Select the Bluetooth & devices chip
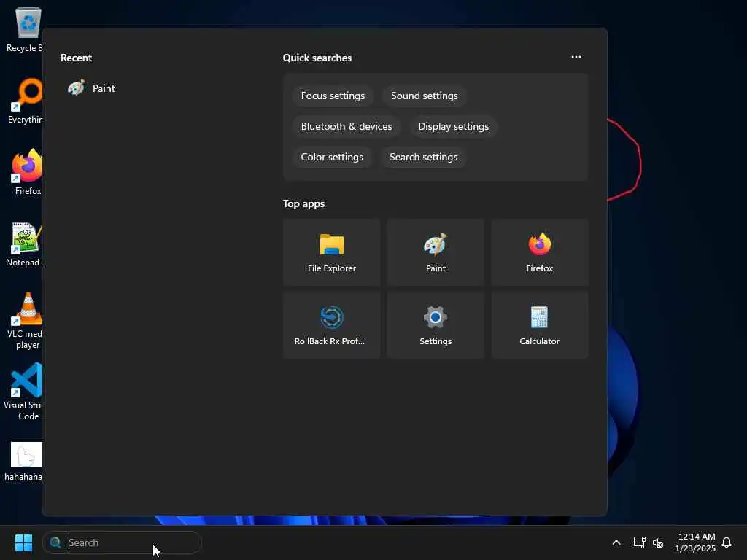Screen dimensions: 747x560 [347, 126]
